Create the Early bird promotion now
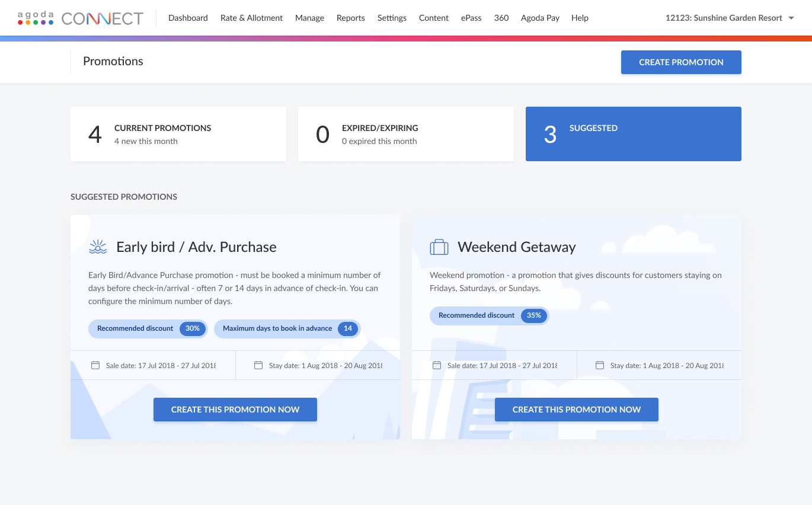Image resolution: width=812 pixels, height=505 pixels. point(235,410)
